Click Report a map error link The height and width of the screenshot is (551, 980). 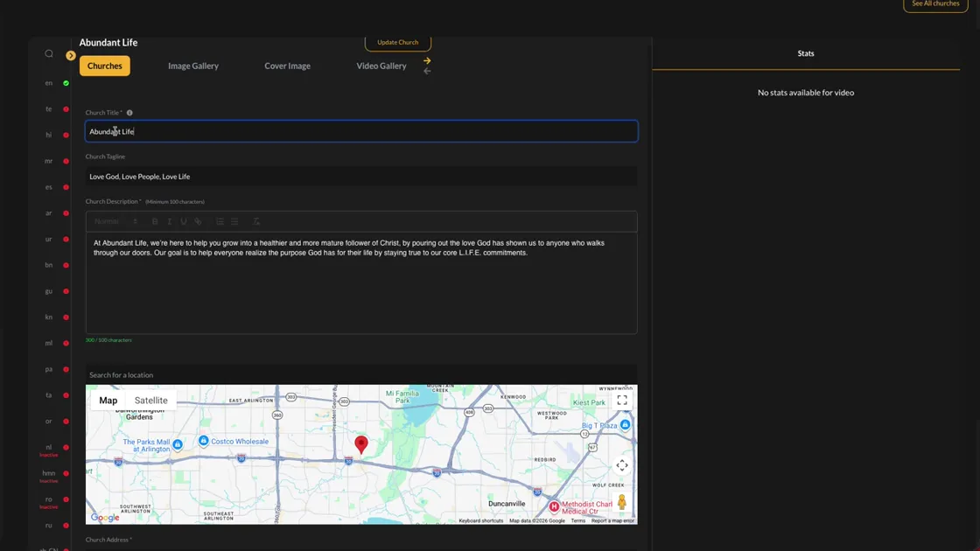coord(612,520)
